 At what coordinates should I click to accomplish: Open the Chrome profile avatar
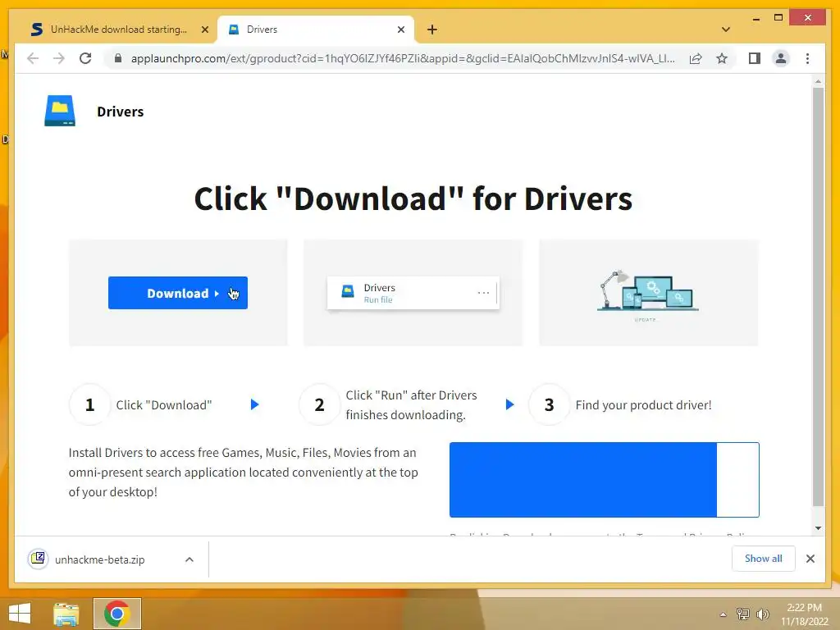point(781,58)
